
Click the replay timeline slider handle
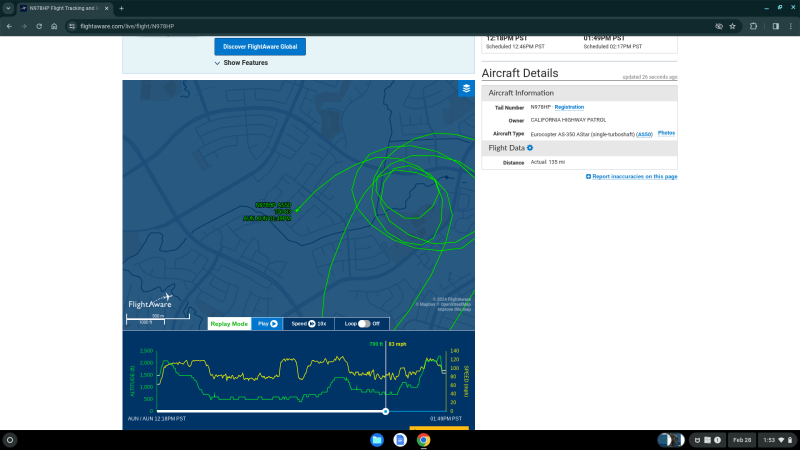(386, 411)
